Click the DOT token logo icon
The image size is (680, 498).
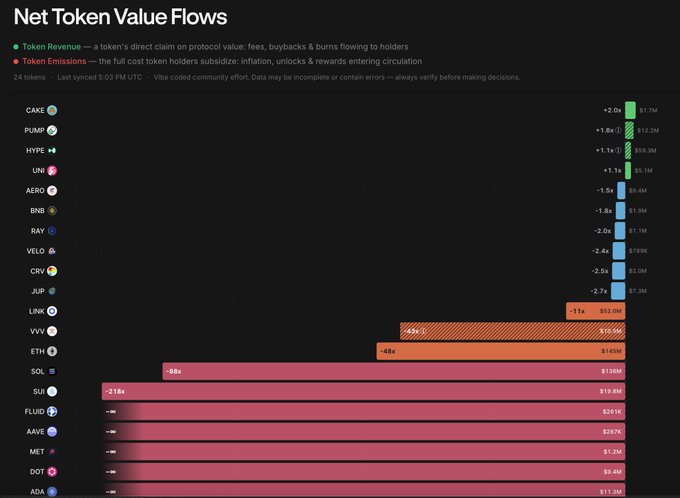click(x=52, y=472)
